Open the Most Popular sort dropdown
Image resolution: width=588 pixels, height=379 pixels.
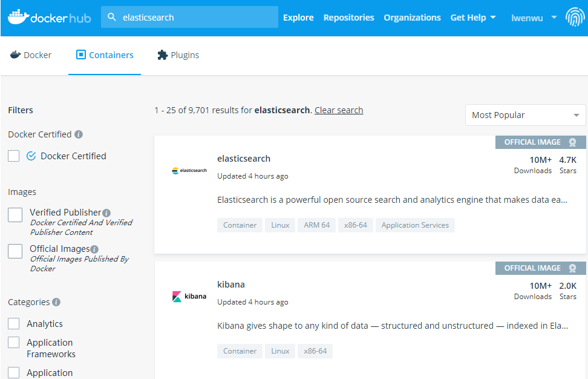pyautogui.click(x=525, y=115)
